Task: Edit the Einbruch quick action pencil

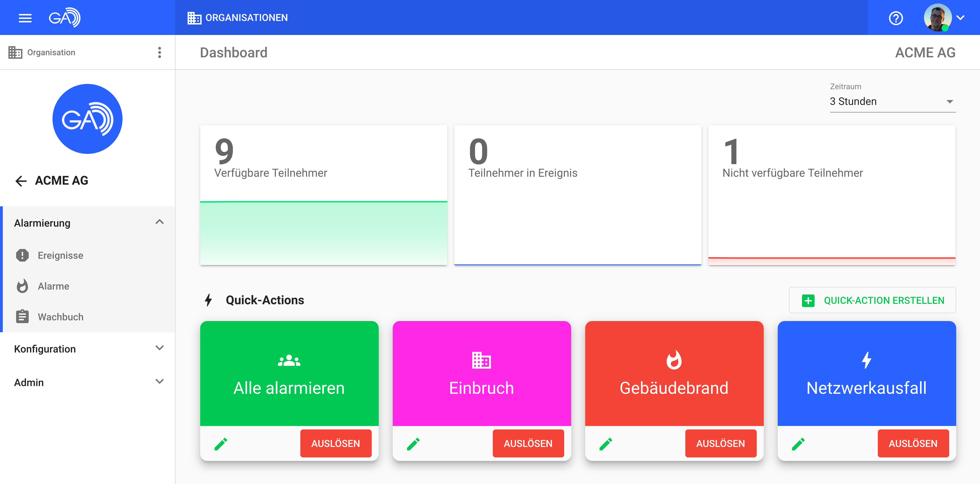Action: (413, 443)
